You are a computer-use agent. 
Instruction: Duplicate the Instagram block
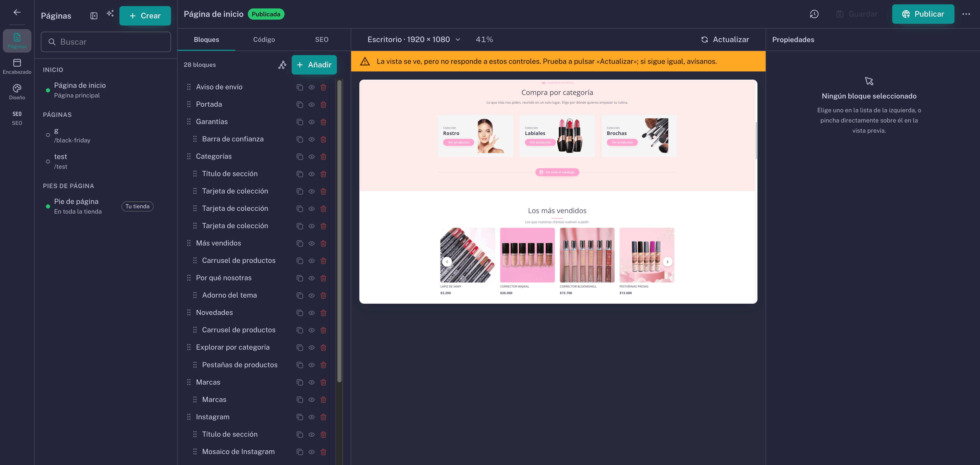(x=300, y=417)
